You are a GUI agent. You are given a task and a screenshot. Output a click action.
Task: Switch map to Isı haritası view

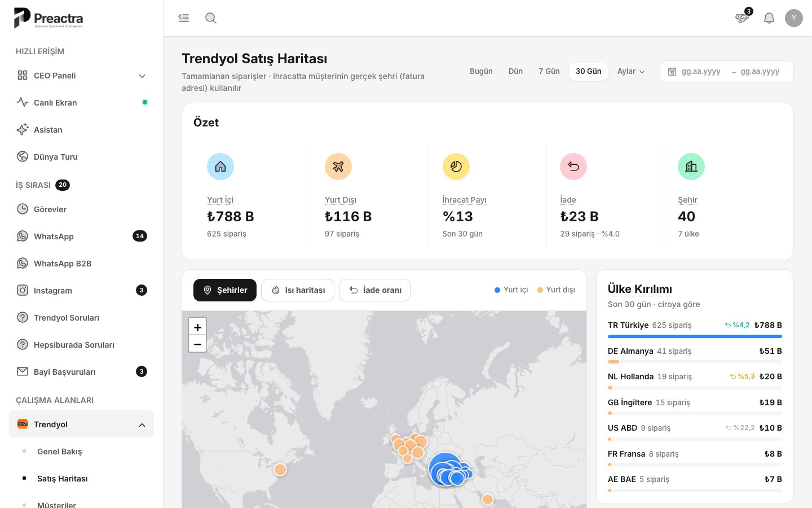pyautogui.click(x=298, y=290)
